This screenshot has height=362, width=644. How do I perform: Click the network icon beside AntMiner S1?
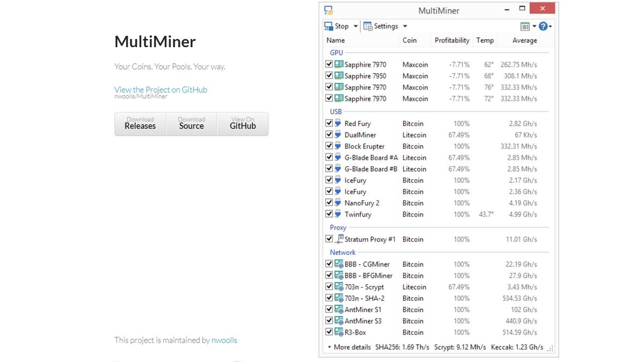pos(339,309)
